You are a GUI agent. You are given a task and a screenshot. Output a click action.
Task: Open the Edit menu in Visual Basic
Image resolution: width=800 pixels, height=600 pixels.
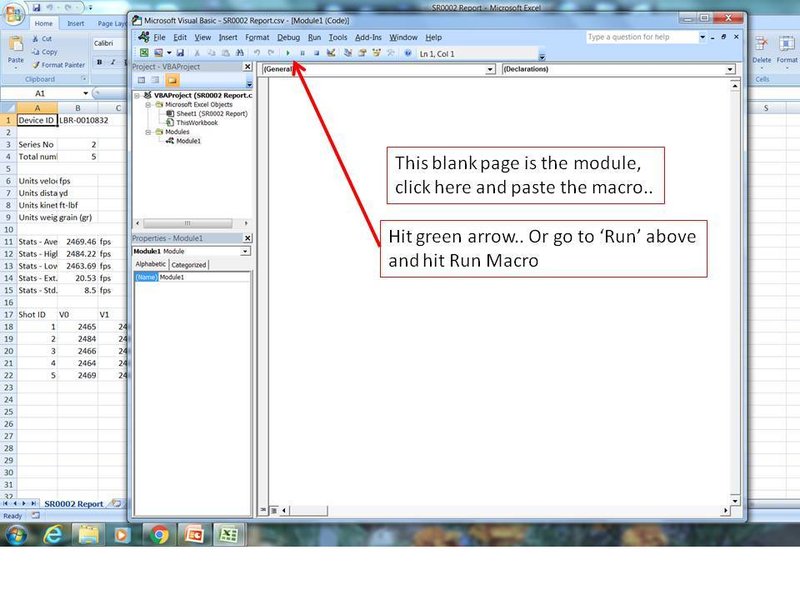[180, 37]
